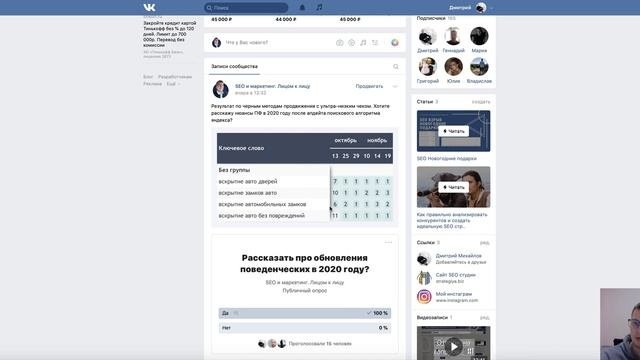Viewport: 640px width, 360px height.
Task: Open 'Мой инстаграм' link
Action: point(454,294)
